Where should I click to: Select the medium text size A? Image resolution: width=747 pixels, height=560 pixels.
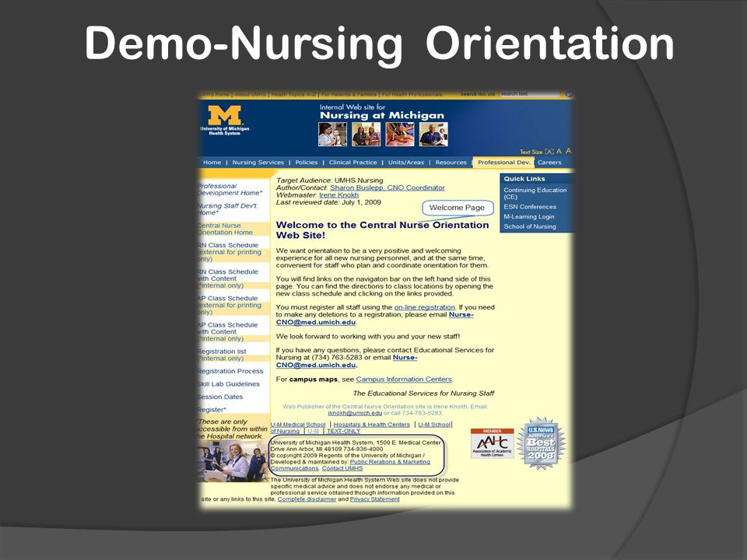[x=559, y=151]
